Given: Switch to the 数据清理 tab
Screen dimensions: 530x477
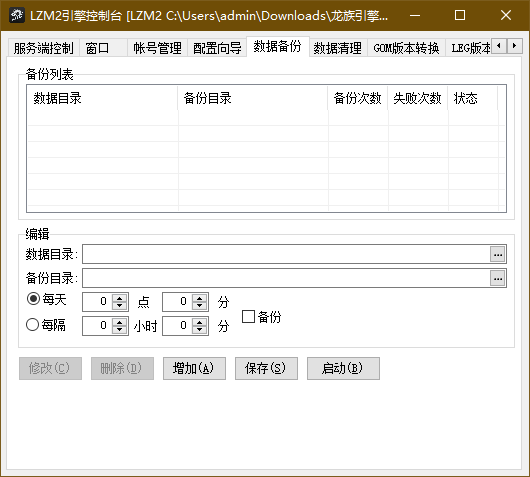Looking at the screenshot, I should tap(338, 48).
